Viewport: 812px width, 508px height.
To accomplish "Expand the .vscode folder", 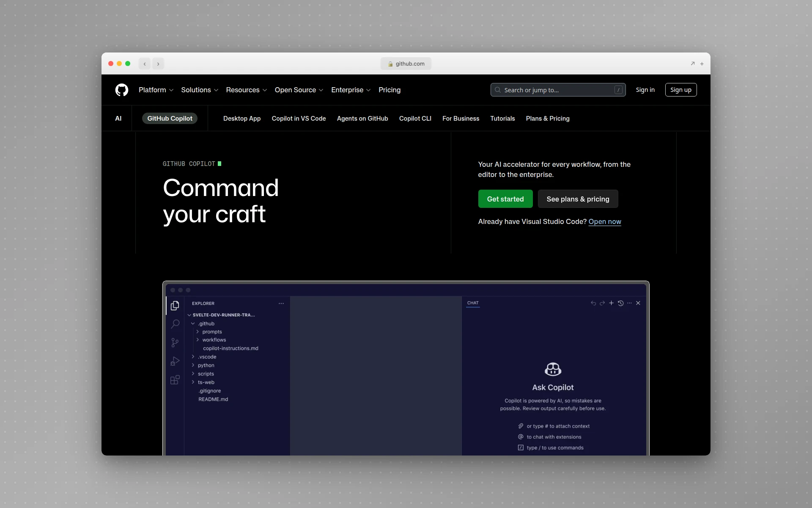I will tap(204, 357).
